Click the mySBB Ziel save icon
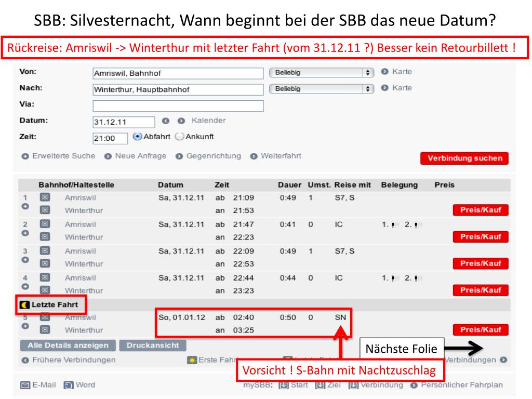Viewport: 532px width, 399px height. pyautogui.click(x=320, y=385)
